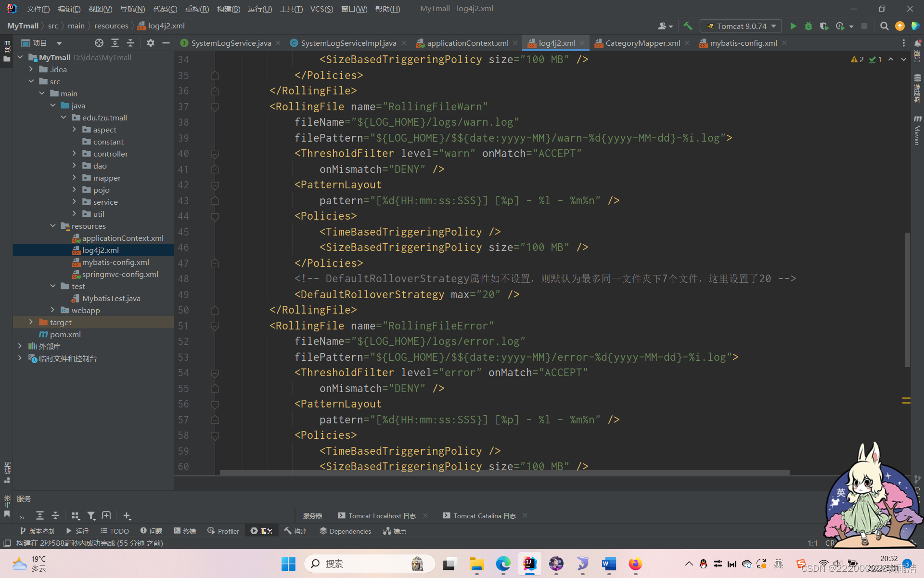924x578 pixels.
Task: Click the add service plus icon
Action: pyautogui.click(x=127, y=515)
